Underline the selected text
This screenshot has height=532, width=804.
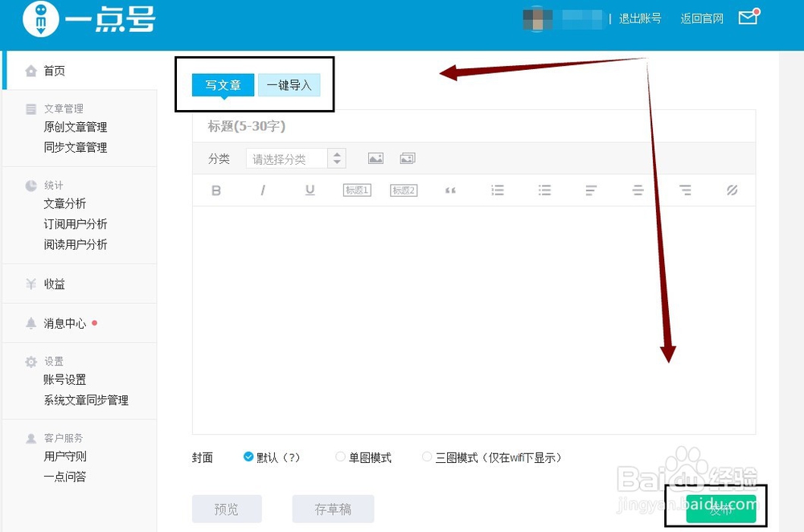tap(310, 190)
